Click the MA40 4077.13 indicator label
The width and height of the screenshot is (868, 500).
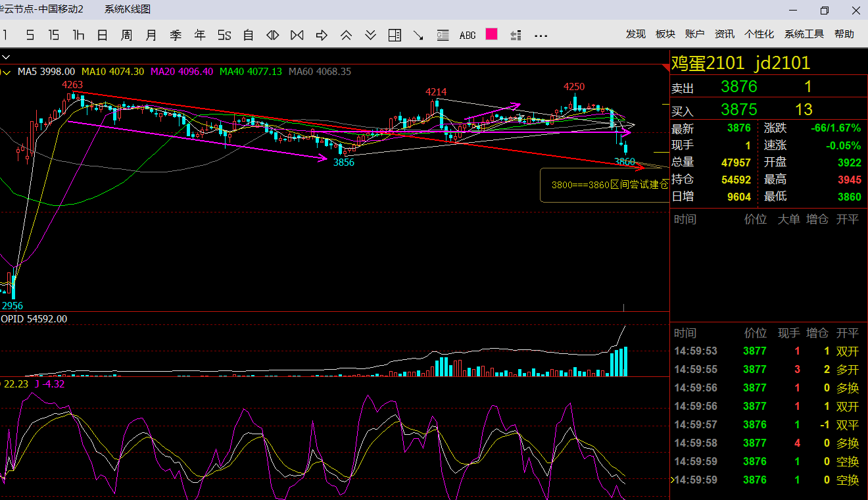click(x=251, y=71)
